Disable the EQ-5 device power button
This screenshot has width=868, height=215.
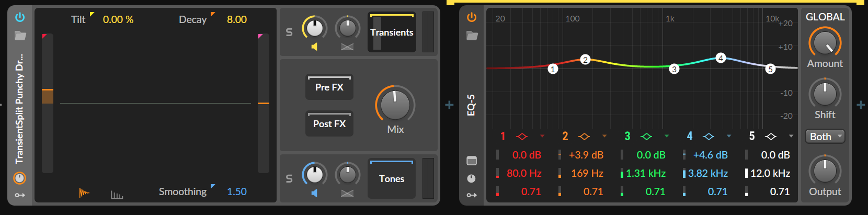tap(472, 17)
